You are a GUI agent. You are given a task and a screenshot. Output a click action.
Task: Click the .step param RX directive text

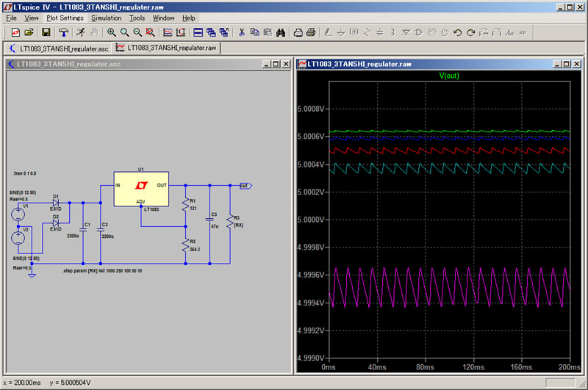pos(102,270)
